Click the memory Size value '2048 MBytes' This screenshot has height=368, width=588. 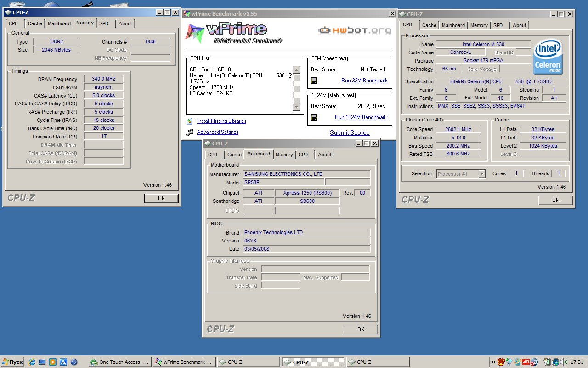(56, 50)
